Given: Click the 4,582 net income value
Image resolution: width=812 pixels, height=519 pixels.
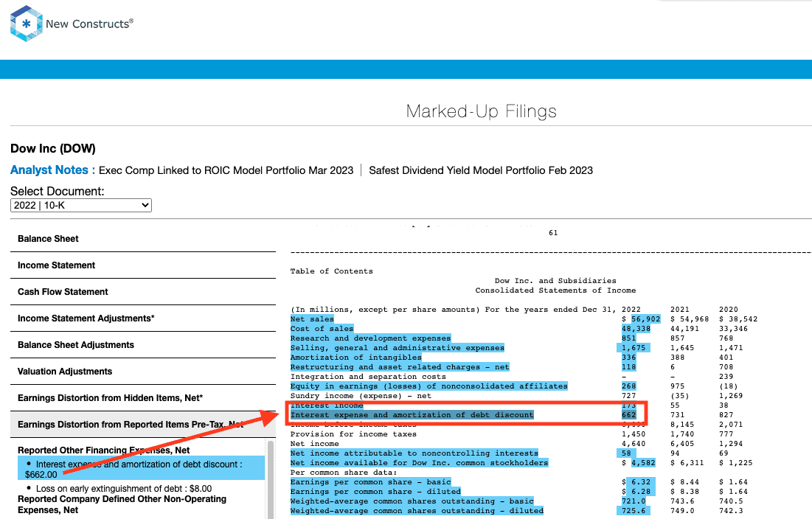Looking at the screenshot, I should tap(642, 462).
